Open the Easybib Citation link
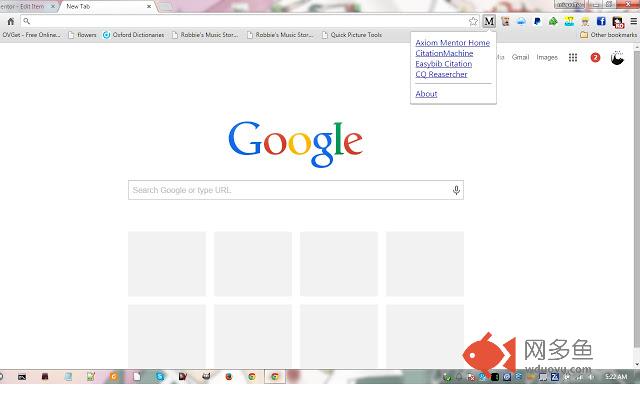 [444, 64]
